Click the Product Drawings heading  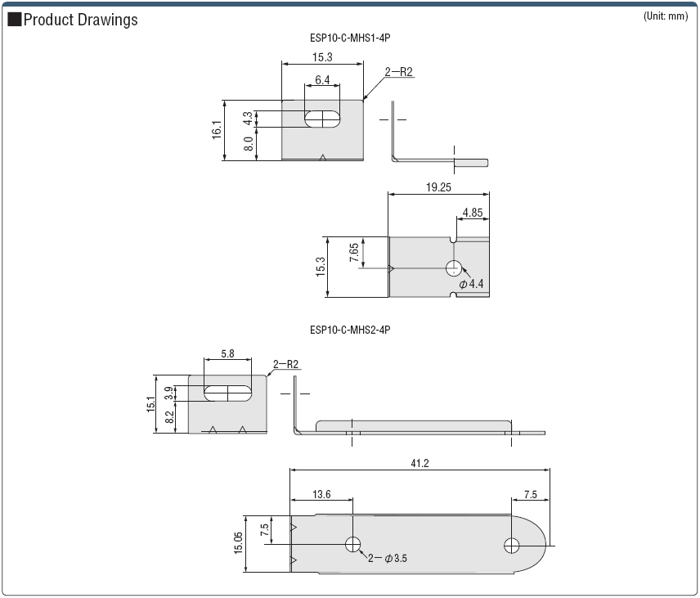point(80,20)
